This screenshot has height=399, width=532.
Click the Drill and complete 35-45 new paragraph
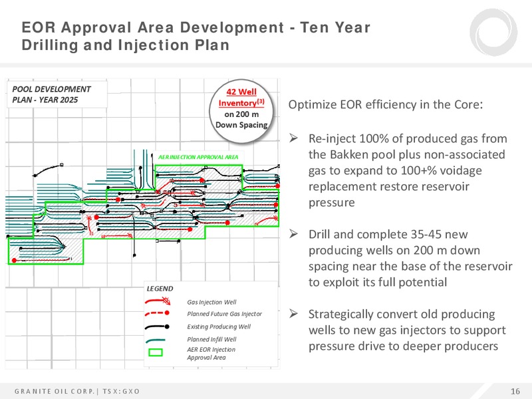click(x=410, y=258)
